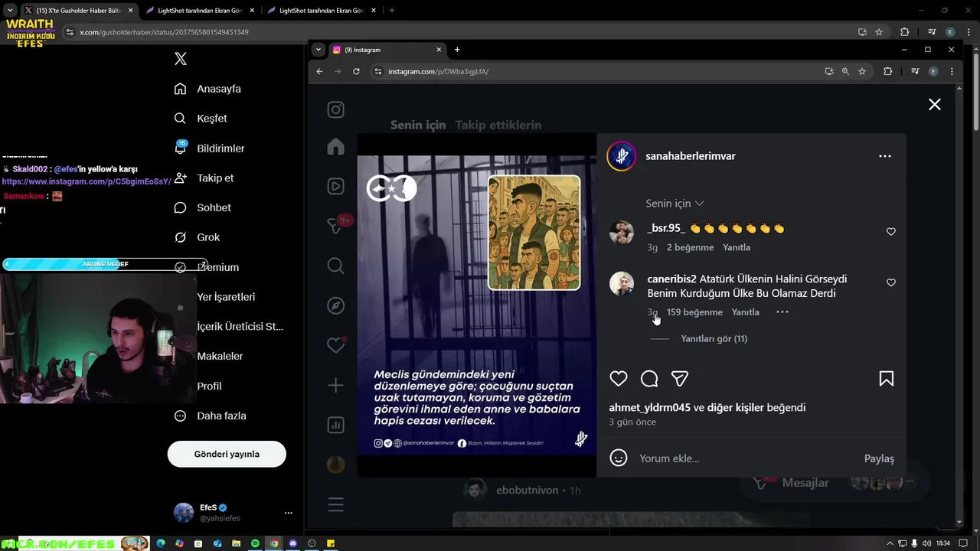The height and width of the screenshot is (551, 980).
Task: Open Instagram Explore compass icon
Action: (x=336, y=306)
